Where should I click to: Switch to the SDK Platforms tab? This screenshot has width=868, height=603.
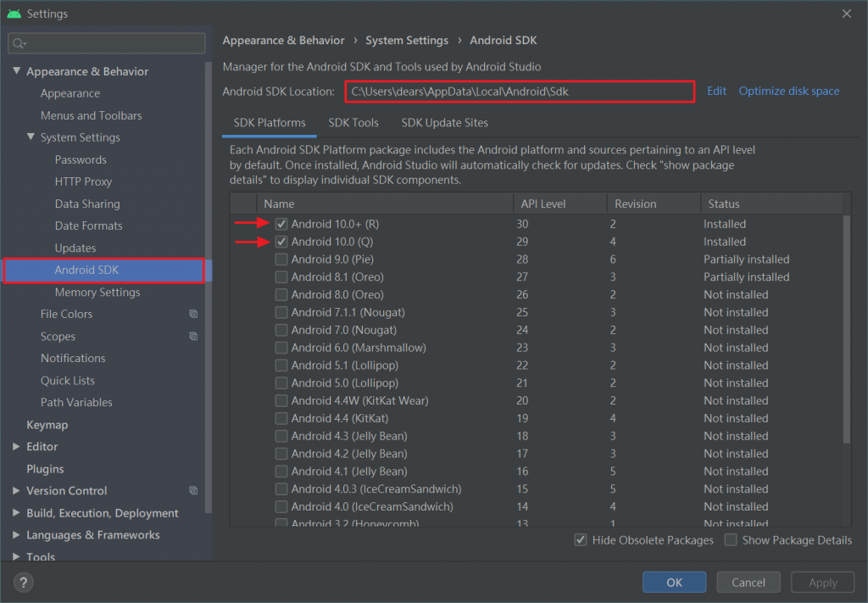click(x=269, y=123)
